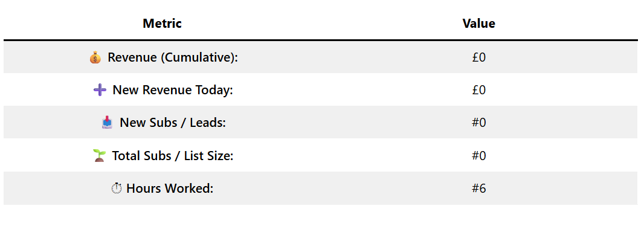Click the shaded Hours Worked row background
The image size is (644, 229).
click(320, 189)
